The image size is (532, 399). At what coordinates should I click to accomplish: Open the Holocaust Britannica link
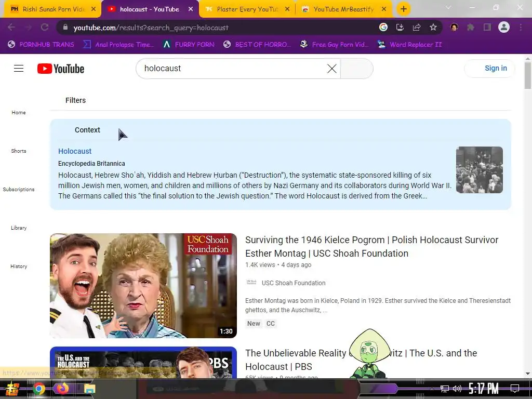tap(75, 151)
